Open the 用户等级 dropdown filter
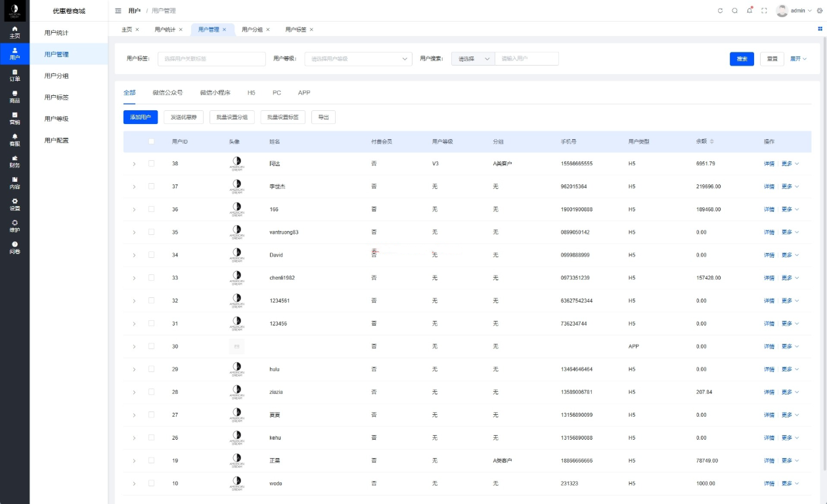The width and height of the screenshot is (827, 504). click(x=358, y=59)
